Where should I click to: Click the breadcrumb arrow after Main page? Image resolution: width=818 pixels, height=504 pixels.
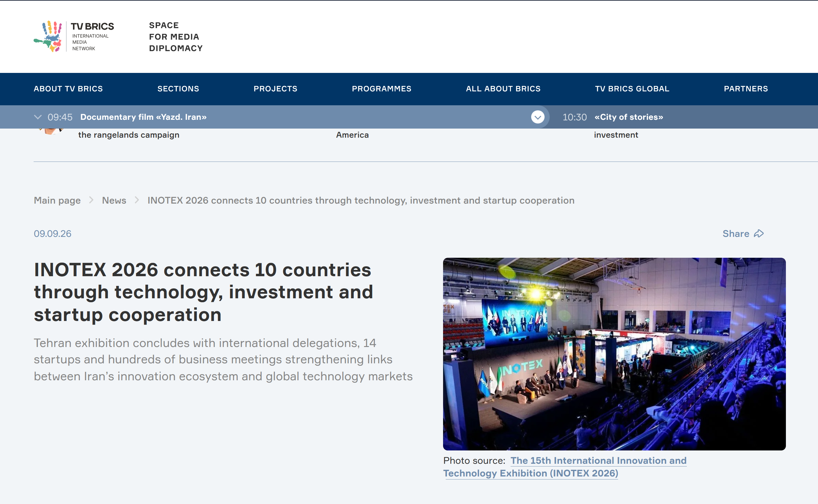91,200
